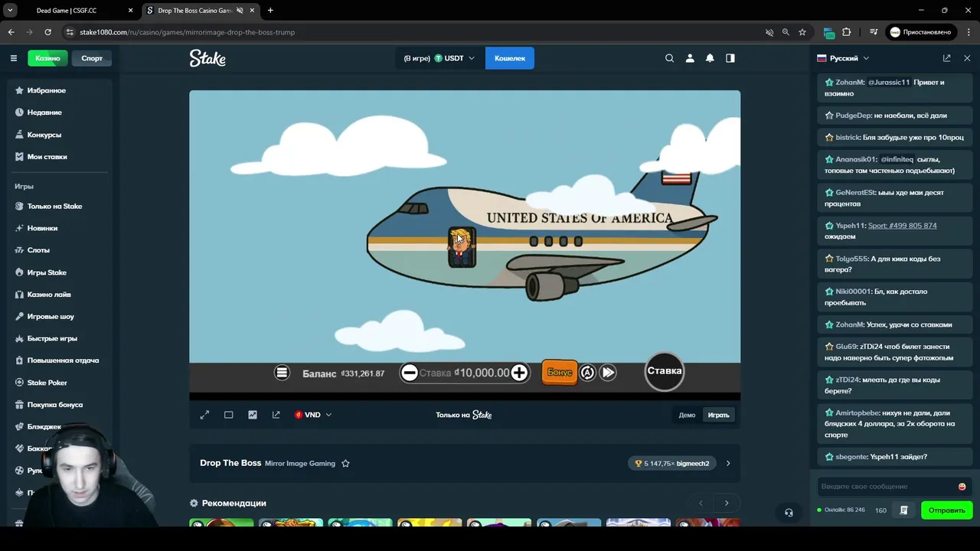This screenshot has height=551, width=980.
Task: Click the fast-forward turbo icon
Action: pos(608,373)
